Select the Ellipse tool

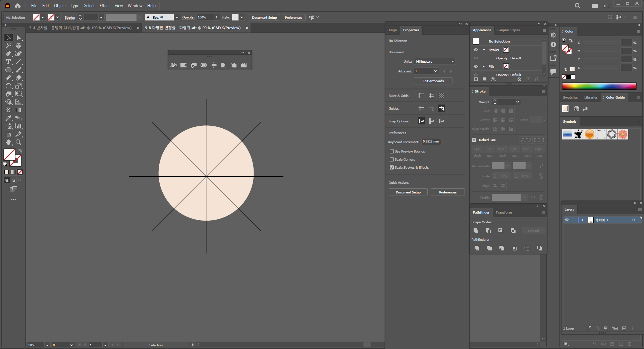click(x=8, y=70)
